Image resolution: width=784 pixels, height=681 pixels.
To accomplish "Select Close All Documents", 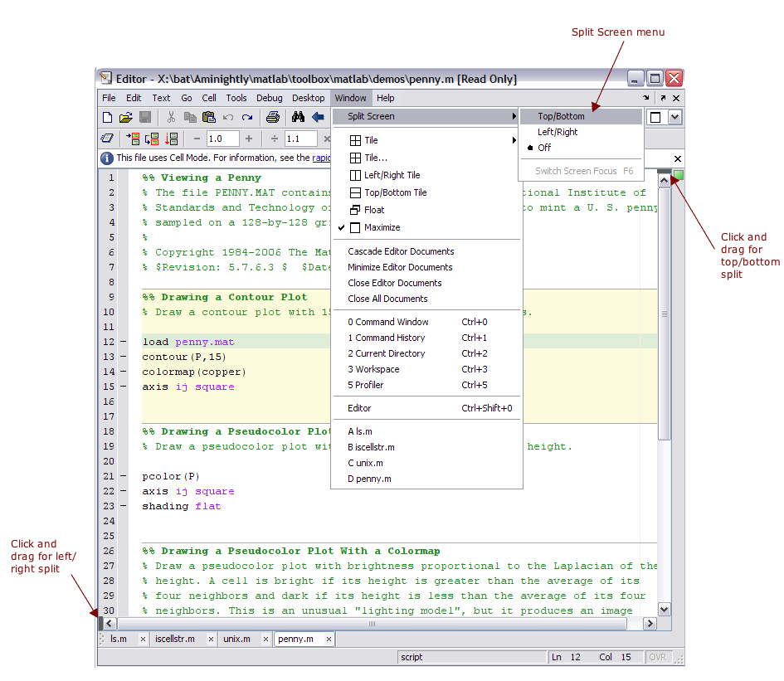I will click(387, 299).
